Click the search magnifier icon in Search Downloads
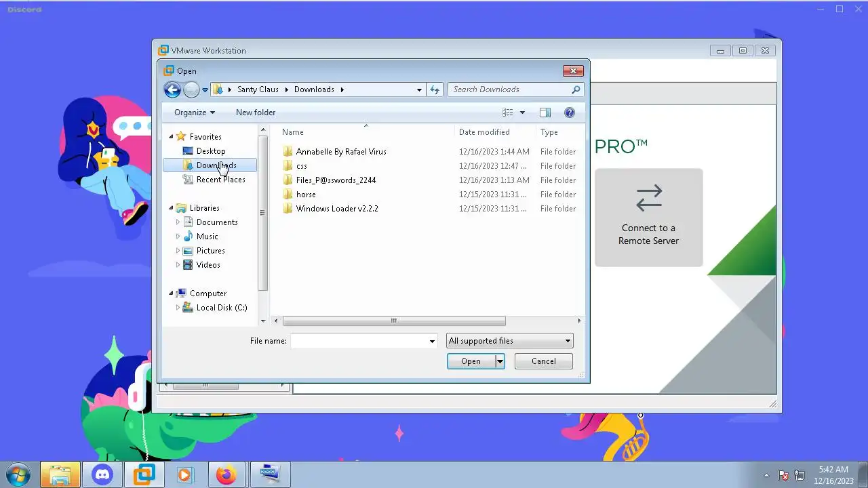The width and height of the screenshot is (868, 488). (x=576, y=89)
